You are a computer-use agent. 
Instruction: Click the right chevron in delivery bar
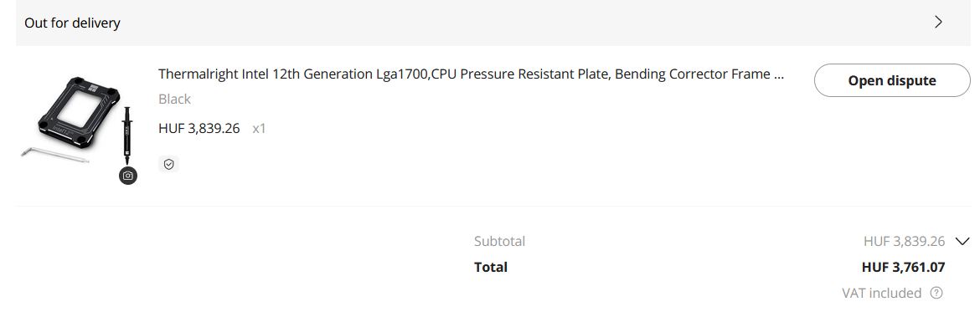pyautogui.click(x=938, y=23)
